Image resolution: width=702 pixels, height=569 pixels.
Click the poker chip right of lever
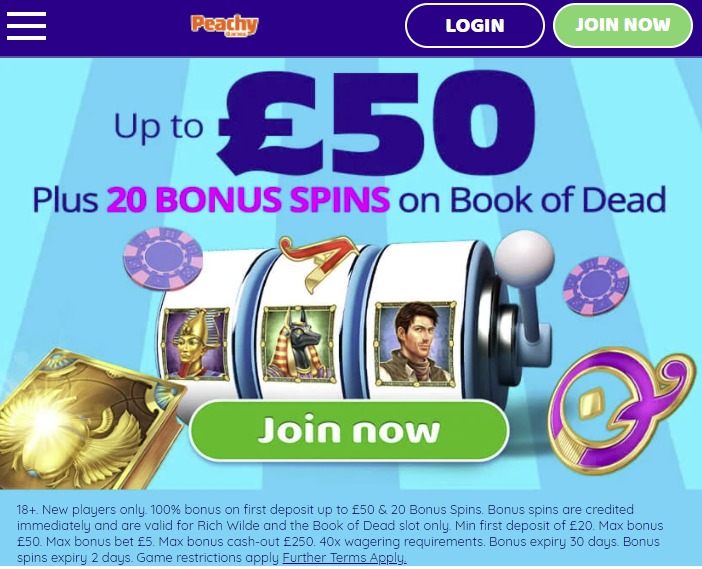[596, 286]
